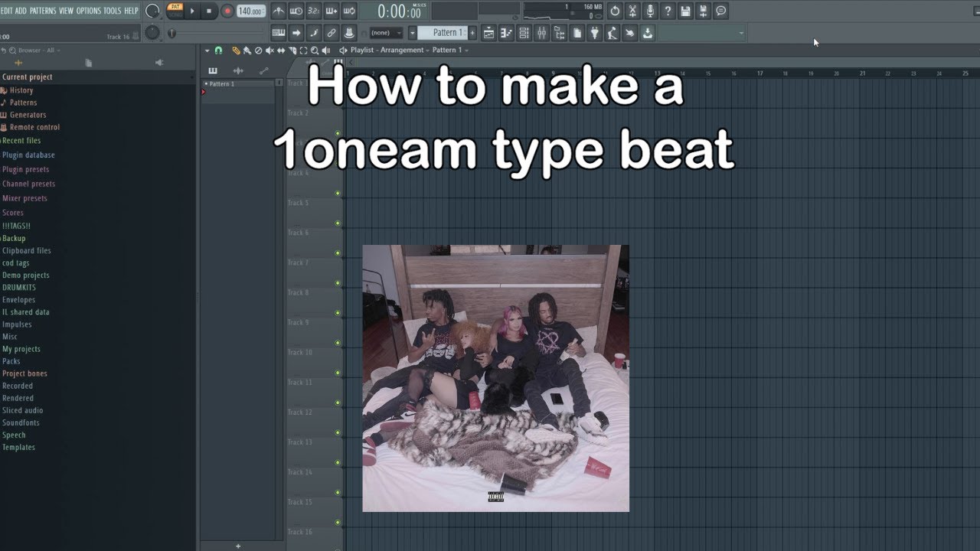Select the paint brush tool in Playlist
The width and height of the screenshot is (980, 551).
point(247,51)
